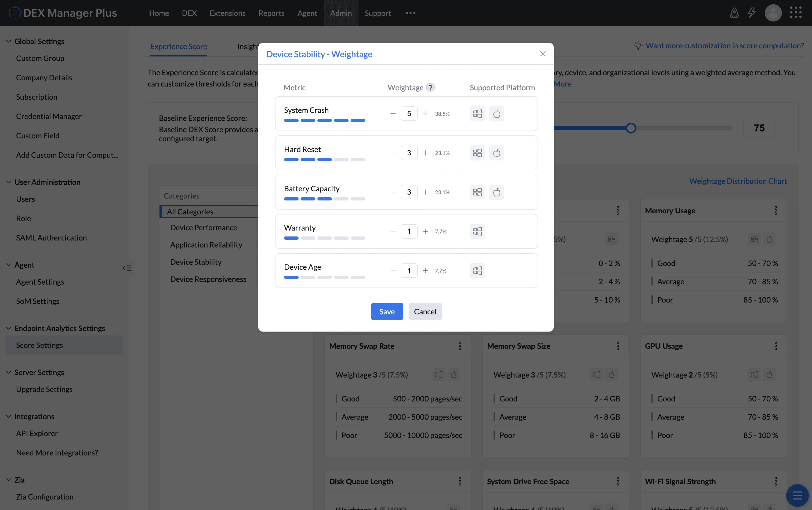
Task: Close the Device Stability Weightage dialog
Action: 543,54
